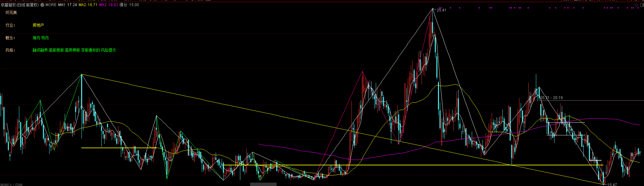This screenshot has height=186, width=644.
Task: Click the 猪肉 concept tag
Action: (x=36, y=38)
